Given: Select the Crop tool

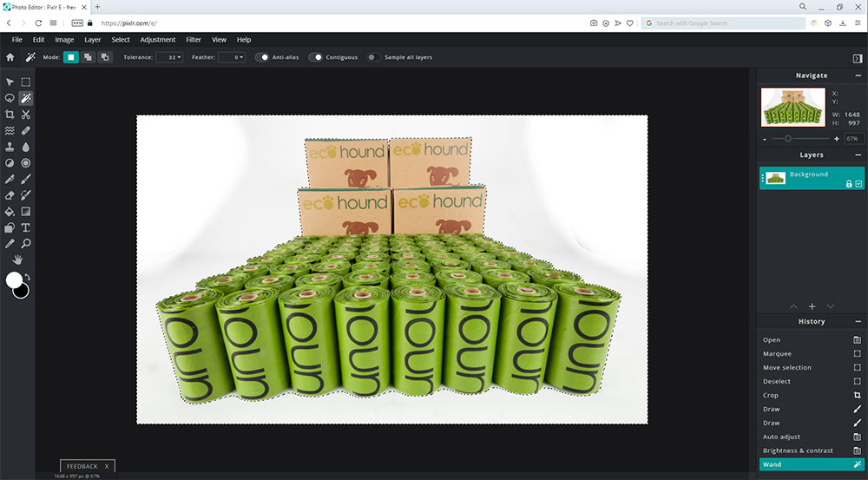Looking at the screenshot, I should coord(10,114).
